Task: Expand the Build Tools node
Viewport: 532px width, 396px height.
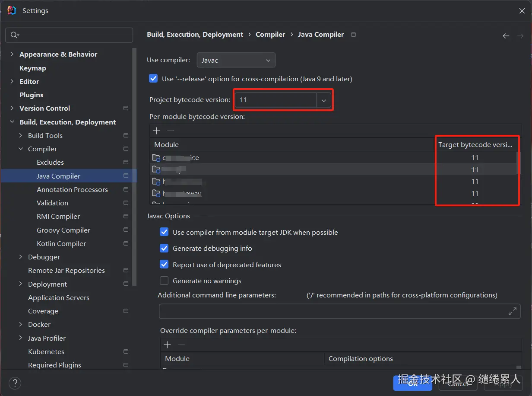Action: click(21, 135)
